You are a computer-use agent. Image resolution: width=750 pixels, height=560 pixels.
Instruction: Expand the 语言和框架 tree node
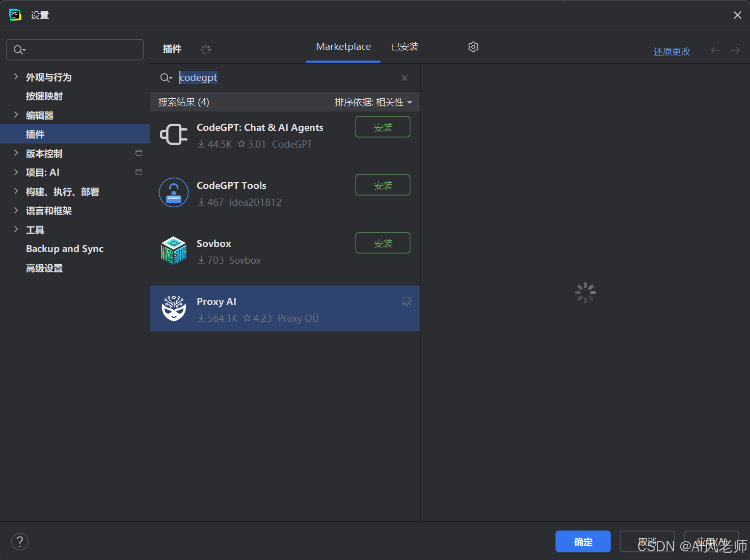tap(16, 210)
